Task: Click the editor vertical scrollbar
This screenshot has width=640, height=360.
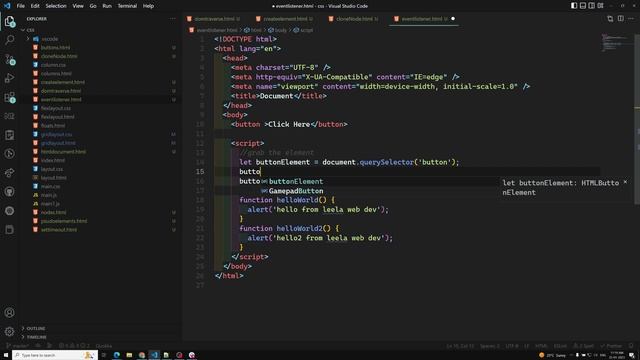Action: tap(637, 118)
